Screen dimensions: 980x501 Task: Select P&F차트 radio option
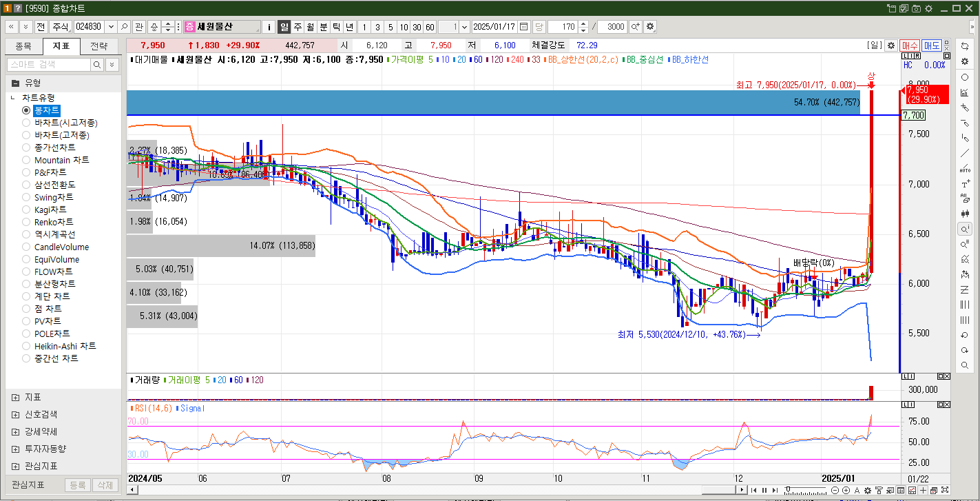(x=45, y=172)
